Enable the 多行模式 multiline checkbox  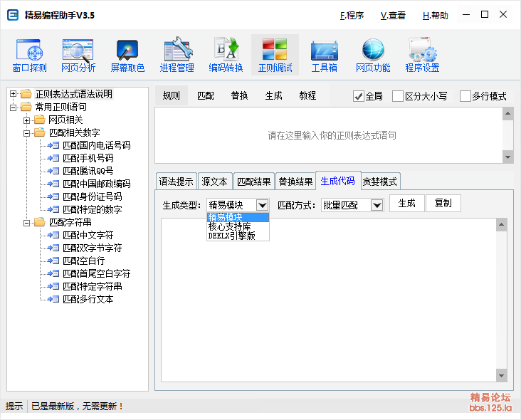tap(465, 96)
